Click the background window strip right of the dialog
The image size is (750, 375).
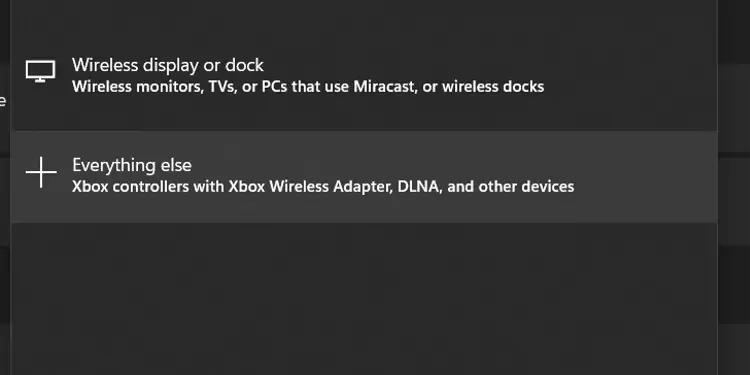734,191
